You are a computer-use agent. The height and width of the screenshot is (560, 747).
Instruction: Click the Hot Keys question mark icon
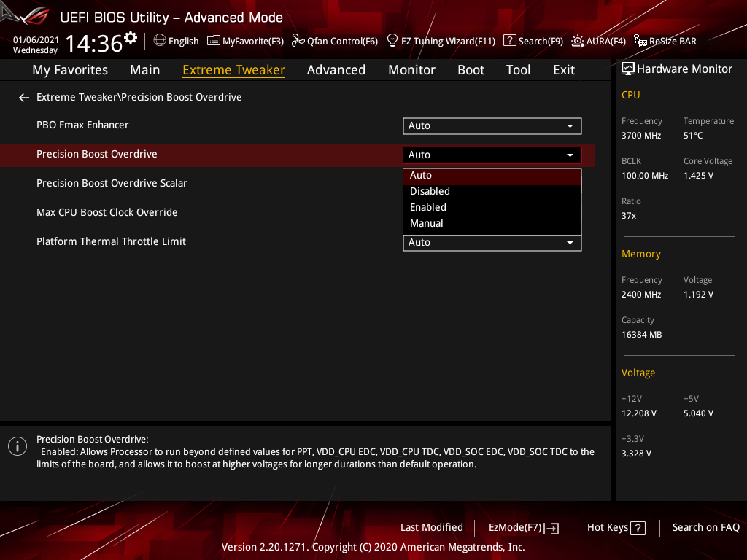(638, 528)
